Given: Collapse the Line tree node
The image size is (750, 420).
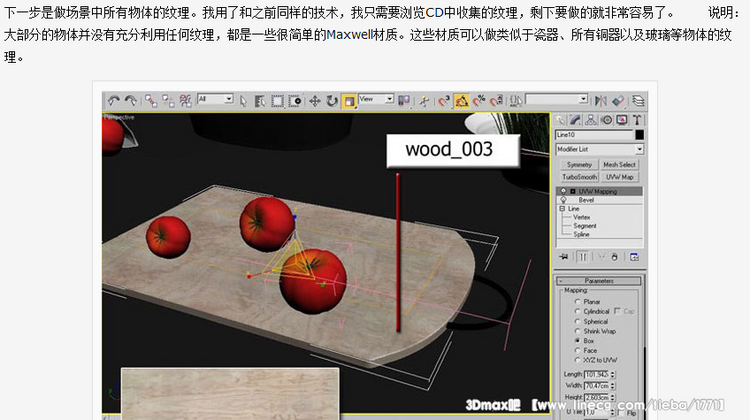Looking at the screenshot, I should [x=562, y=209].
